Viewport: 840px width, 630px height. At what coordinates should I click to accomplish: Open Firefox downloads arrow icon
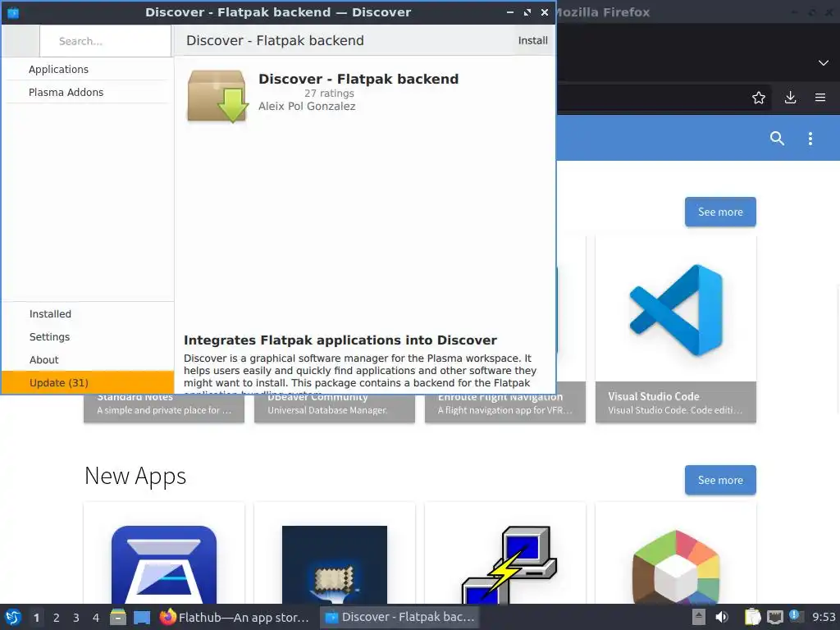point(790,98)
